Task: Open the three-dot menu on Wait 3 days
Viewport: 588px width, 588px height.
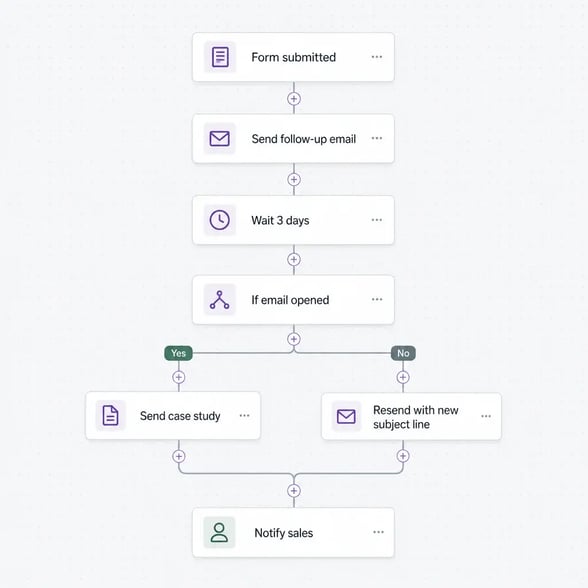Action: 377,220
